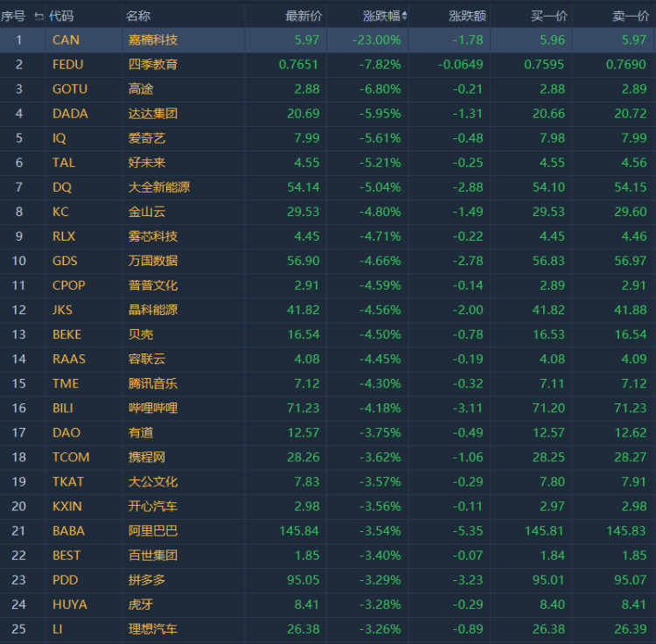Image resolution: width=656 pixels, height=644 pixels.
Task: Select the DAO ticker
Action: (x=66, y=432)
